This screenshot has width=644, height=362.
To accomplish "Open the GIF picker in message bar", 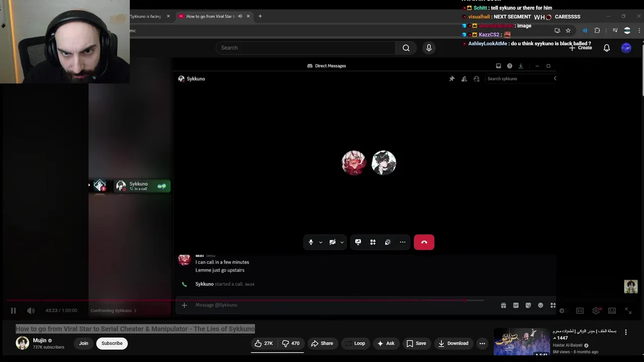I will tap(516, 305).
